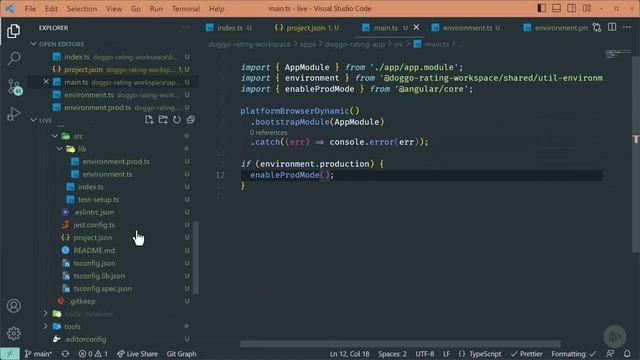Open the Accounts menu icon

point(13,306)
